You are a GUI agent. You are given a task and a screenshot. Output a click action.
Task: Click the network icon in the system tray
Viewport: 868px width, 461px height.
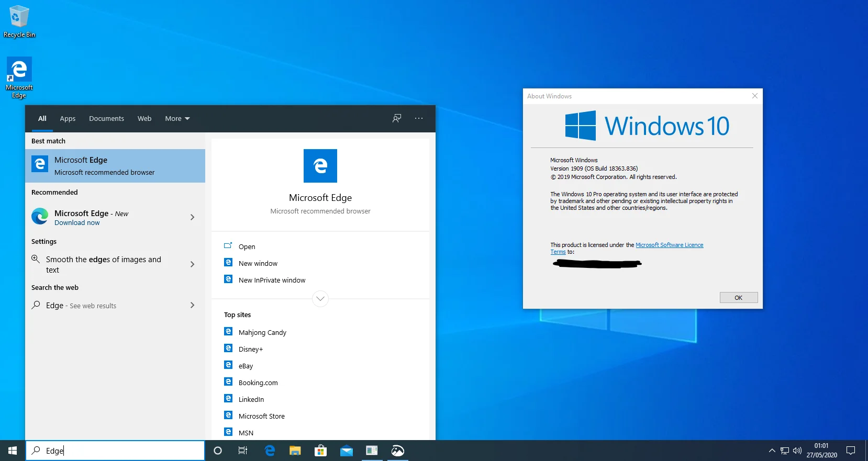pyautogui.click(x=785, y=451)
